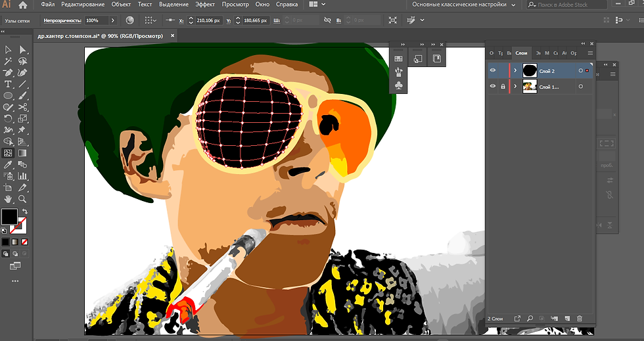Edit toolbar via three dots icon
The width and height of the screenshot is (644, 341).
[x=15, y=281]
